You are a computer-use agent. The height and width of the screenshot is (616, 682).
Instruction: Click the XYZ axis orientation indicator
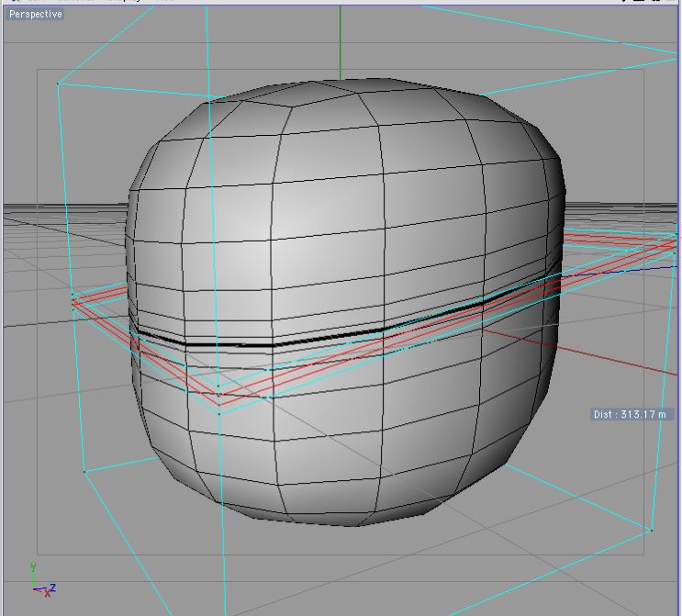point(42,580)
